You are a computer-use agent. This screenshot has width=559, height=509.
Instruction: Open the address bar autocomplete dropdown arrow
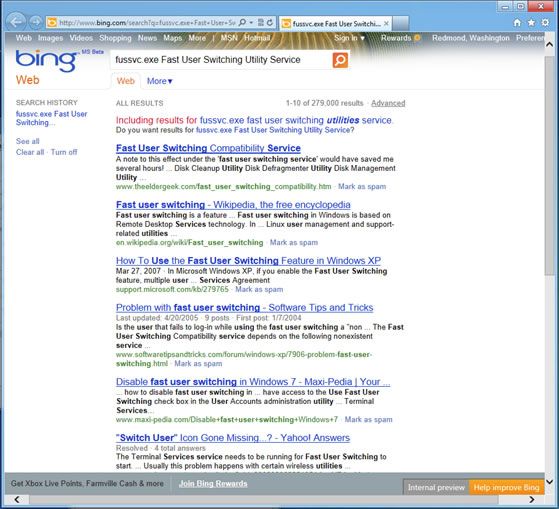pos(251,22)
